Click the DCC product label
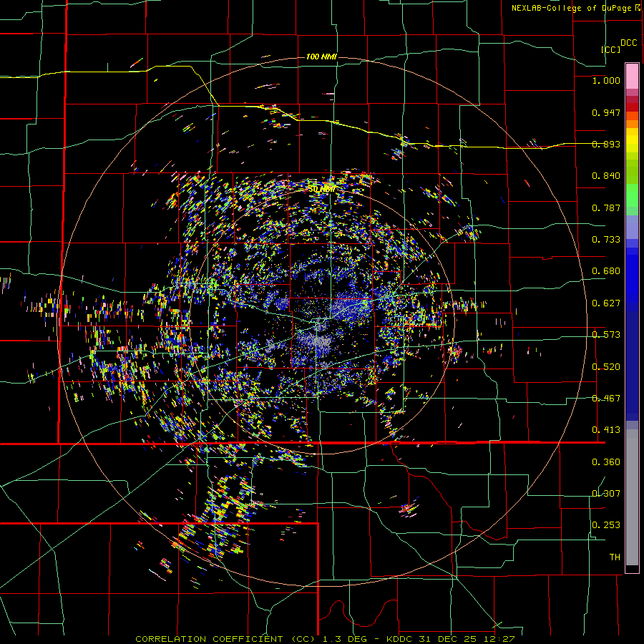 coord(628,43)
